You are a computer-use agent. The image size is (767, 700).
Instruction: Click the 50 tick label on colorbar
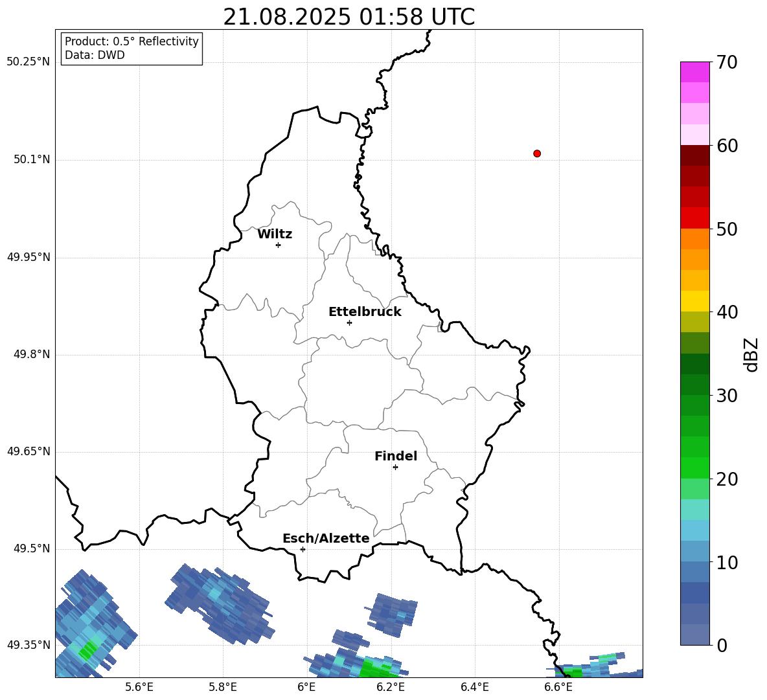(x=727, y=229)
